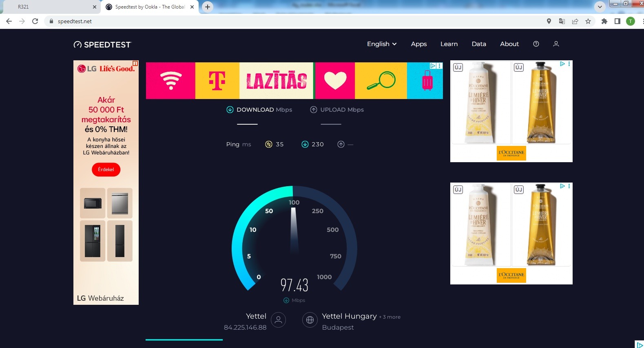
Task: Close the R321 tab
Action: pos(95,7)
